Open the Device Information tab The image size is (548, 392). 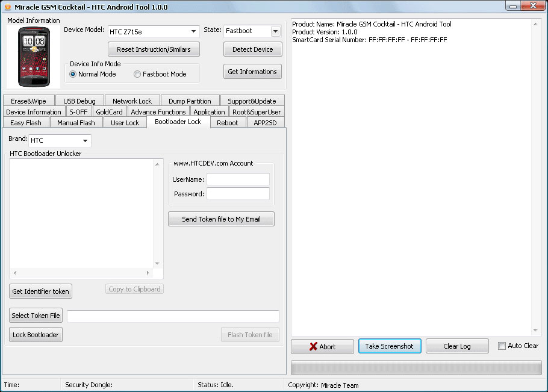point(34,112)
